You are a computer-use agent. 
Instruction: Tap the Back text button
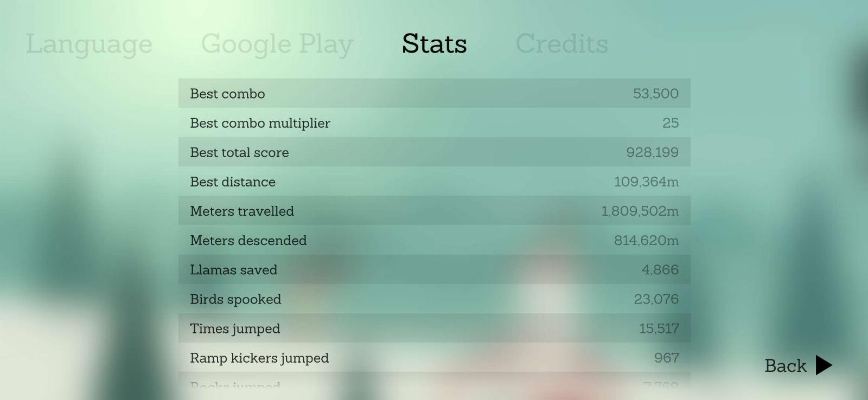click(x=785, y=366)
